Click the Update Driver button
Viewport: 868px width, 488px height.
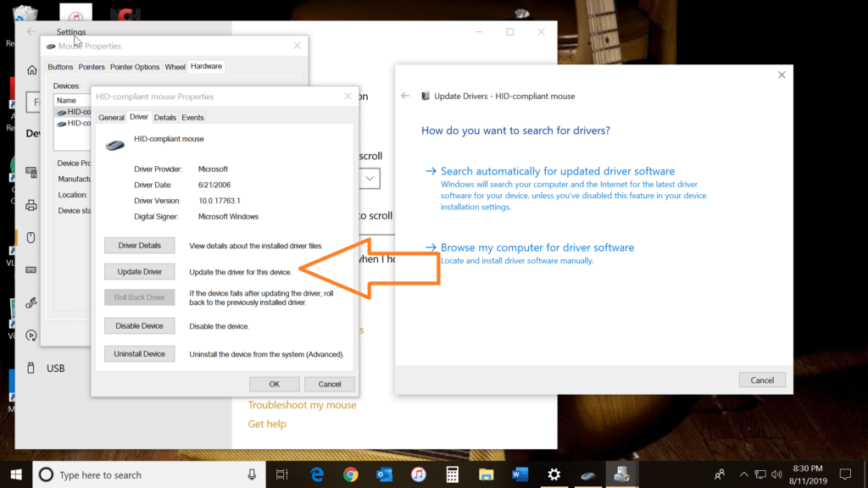coord(139,271)
